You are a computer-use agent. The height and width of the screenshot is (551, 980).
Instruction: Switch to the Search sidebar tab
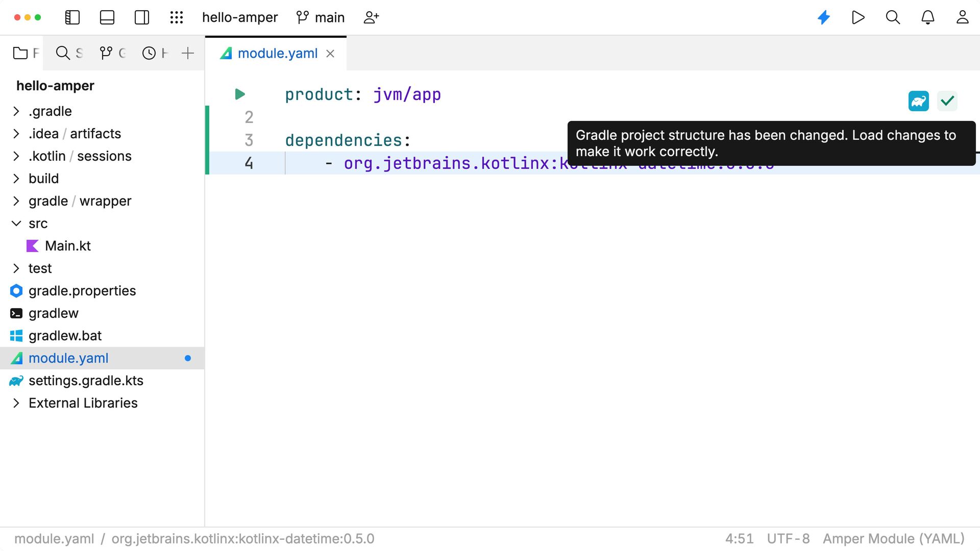(x=69, y=53)
